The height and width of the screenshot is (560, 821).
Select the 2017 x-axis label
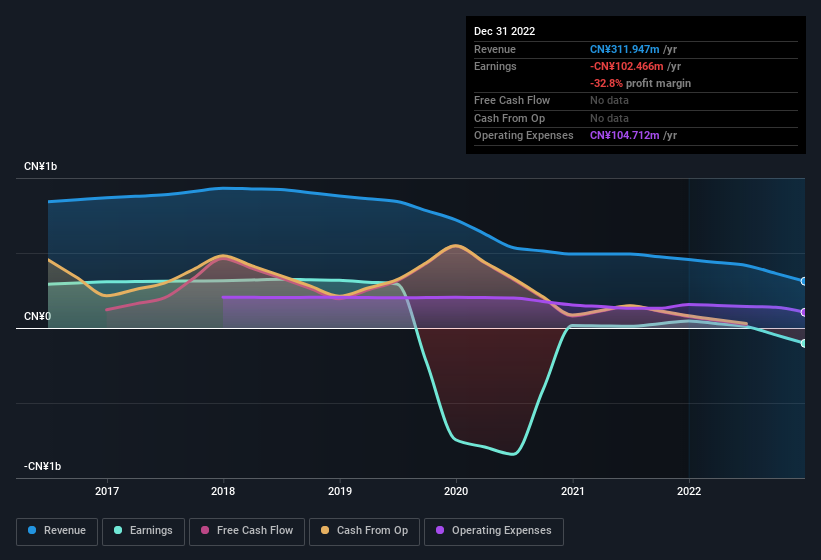click(107, 491)
